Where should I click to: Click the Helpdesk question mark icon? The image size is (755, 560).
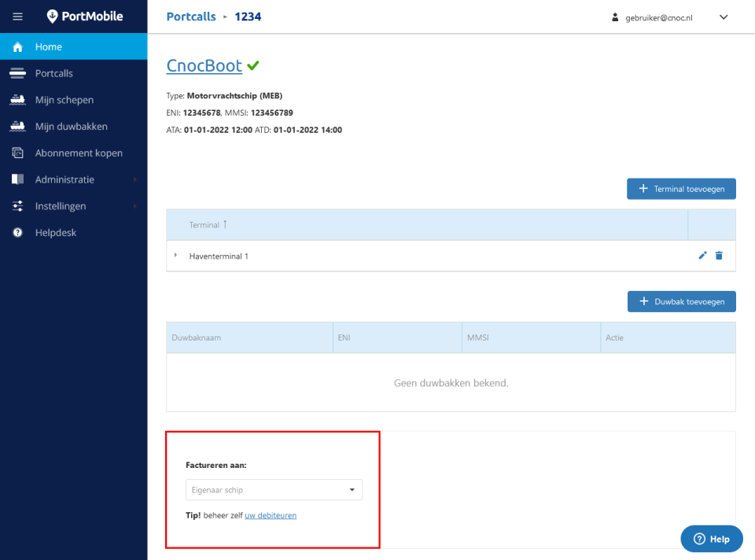[x=17, y=233]
